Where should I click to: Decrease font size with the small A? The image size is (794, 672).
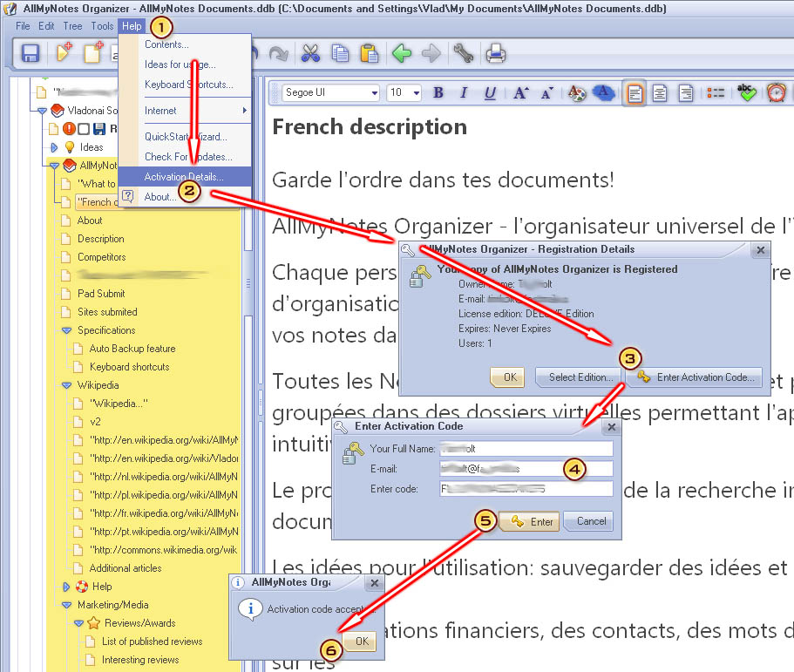[x=546, y=93]
